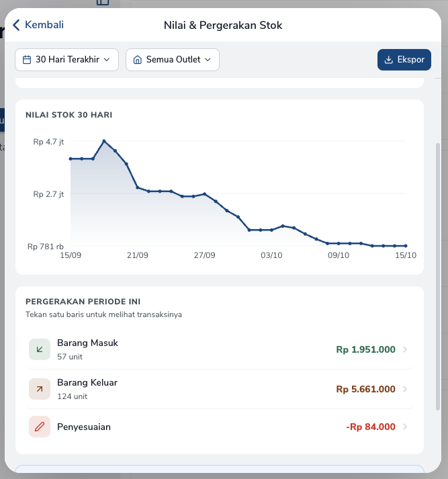This screenshot has width=448, height=479.
Task: Click the Penyesuaian pencil icon
Action: point(40,427)
